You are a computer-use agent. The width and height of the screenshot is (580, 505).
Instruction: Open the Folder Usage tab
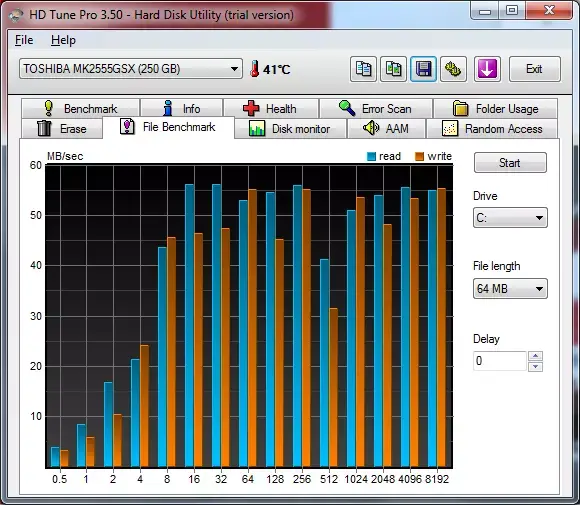coord(495,108)
